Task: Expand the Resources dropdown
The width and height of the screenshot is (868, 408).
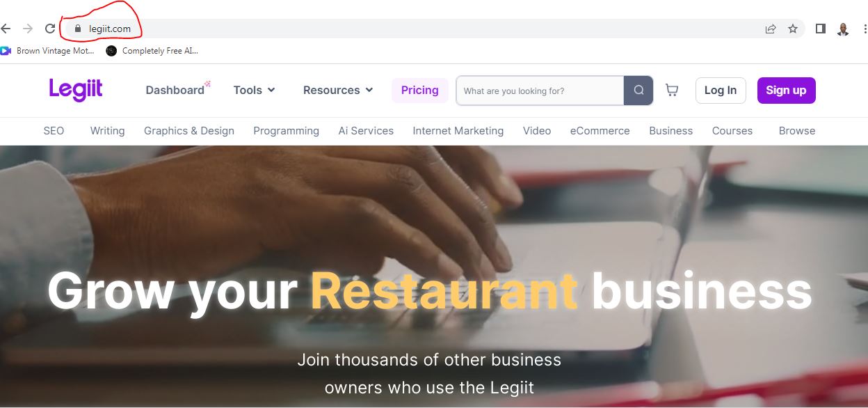Action: (x=338, y=90)
